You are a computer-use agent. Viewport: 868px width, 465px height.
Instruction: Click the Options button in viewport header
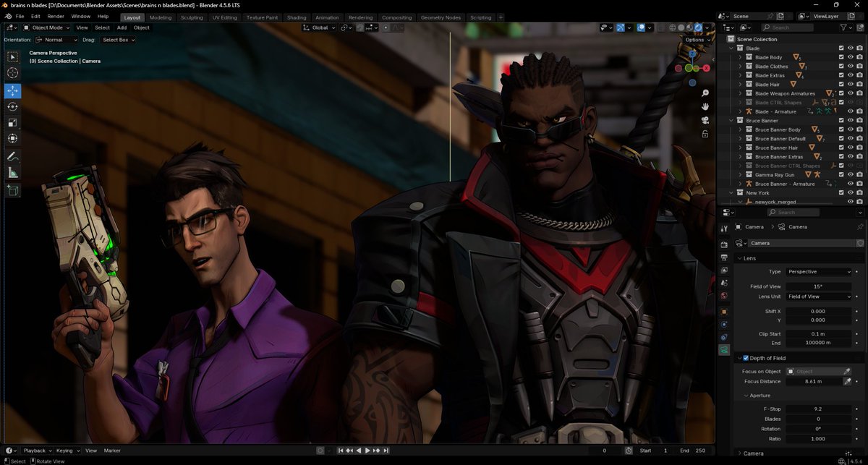point(697,40)
